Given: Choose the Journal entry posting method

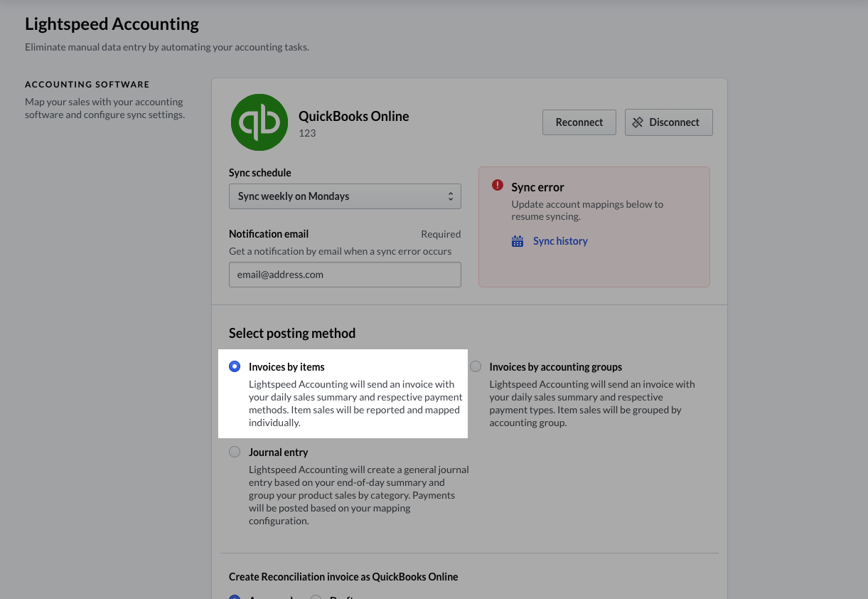Looking at the screenshot, I should pyautogui.click(x=235, y=452).
